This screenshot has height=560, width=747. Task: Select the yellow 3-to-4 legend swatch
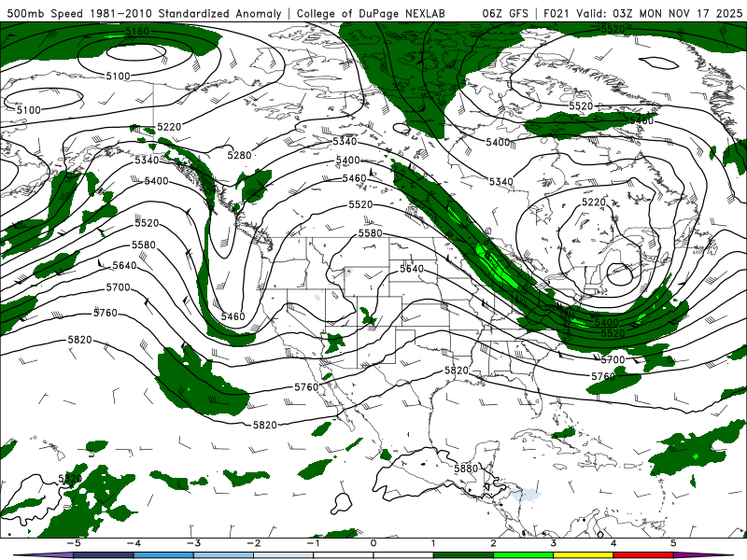tap(584, 555)
